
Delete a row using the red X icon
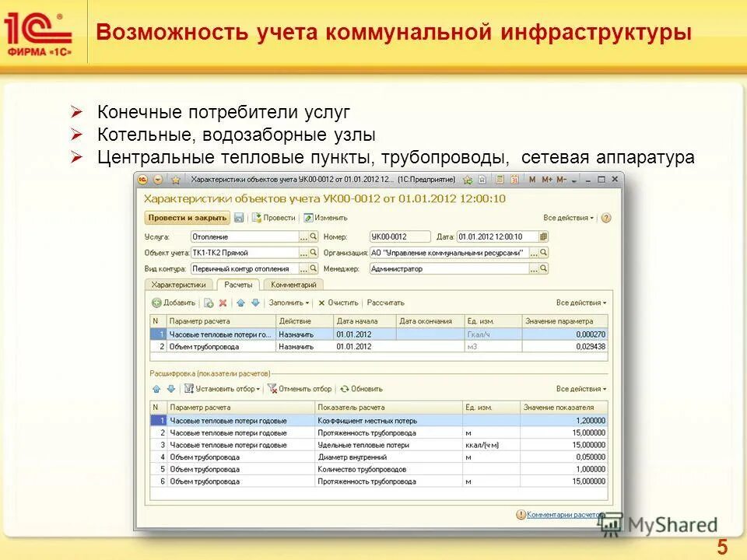(x=223, y=303)
